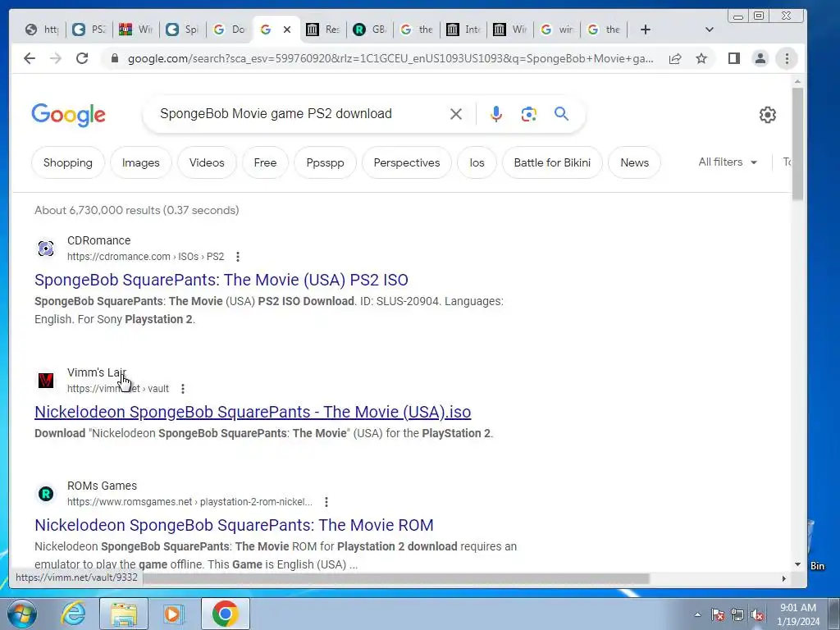Screen dimensions: 840x630
Task: Share this page via share icon
Action: pyautogui.click(x=675, y=58)
